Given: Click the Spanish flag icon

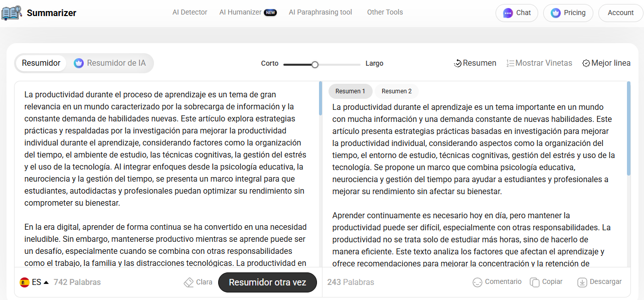Looking at the screenshot, I should click(x=24, y=282).
